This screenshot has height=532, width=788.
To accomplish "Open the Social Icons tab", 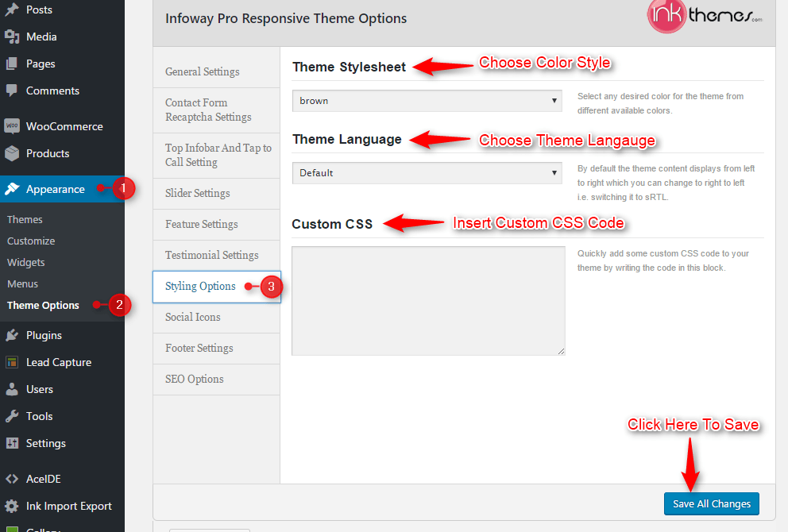I will [x=217, y=318].
